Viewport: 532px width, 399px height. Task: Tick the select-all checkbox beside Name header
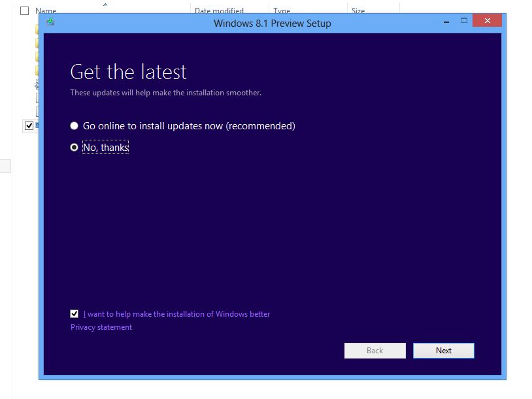[x=24, y=11]
